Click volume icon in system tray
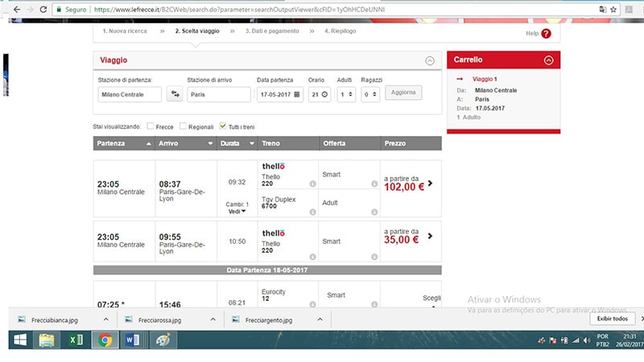 587,340
